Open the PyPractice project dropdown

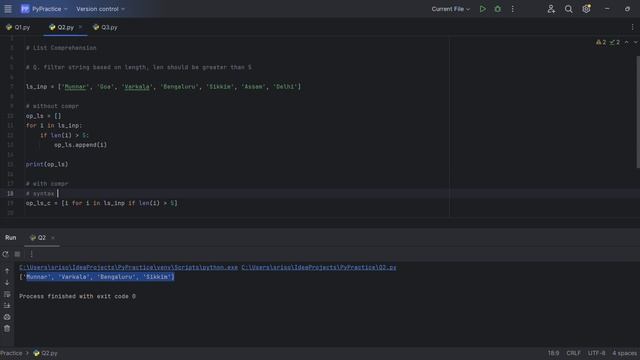(44, 9)
